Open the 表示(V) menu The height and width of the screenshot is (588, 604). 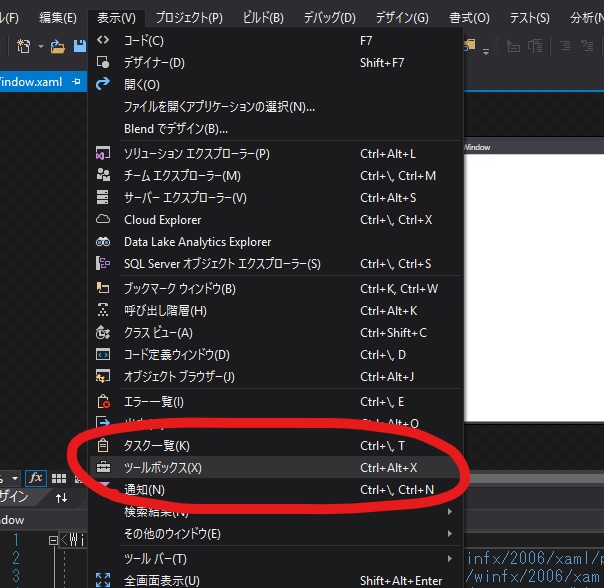click(x=116, y=18)
